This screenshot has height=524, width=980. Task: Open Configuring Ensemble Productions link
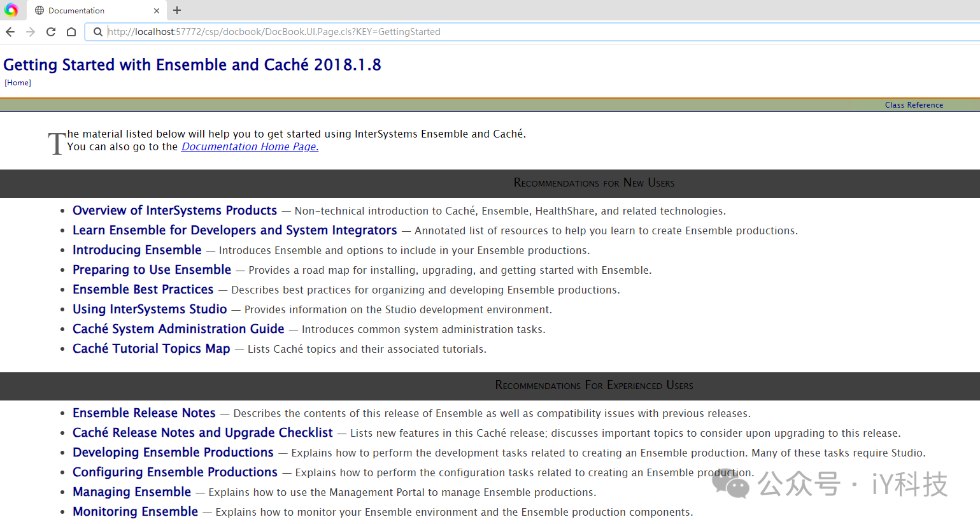(x=175, y=472)
